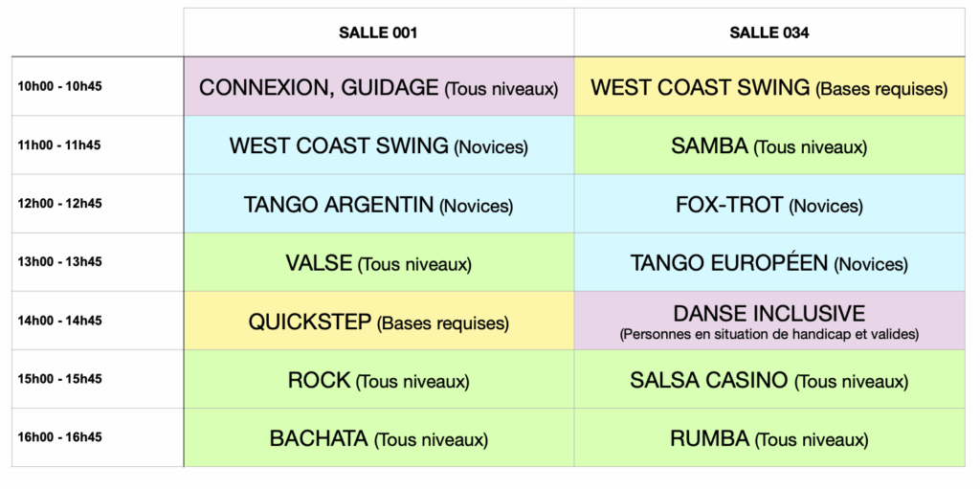Click the 10h00 - 10h45 time slot

[59, 86]
